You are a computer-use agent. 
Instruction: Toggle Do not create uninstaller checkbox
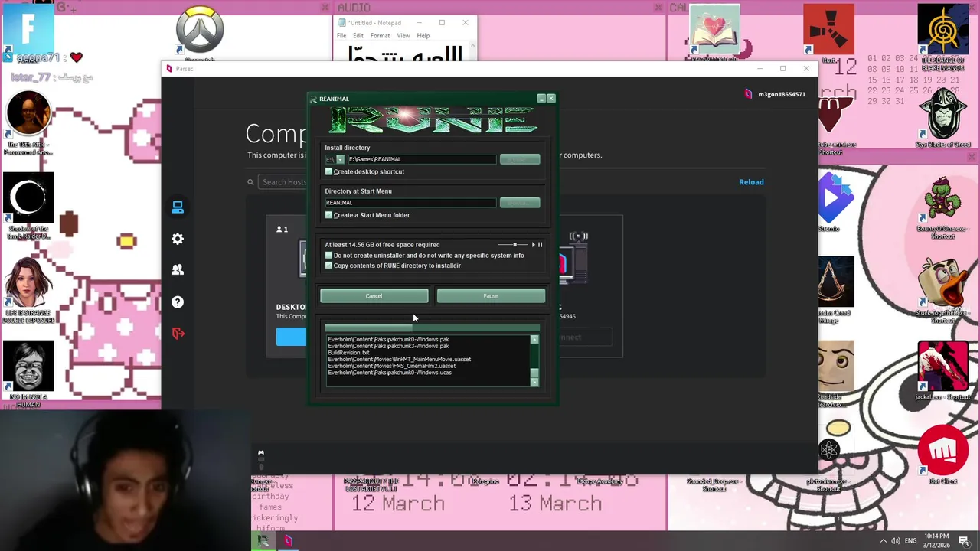328,256
